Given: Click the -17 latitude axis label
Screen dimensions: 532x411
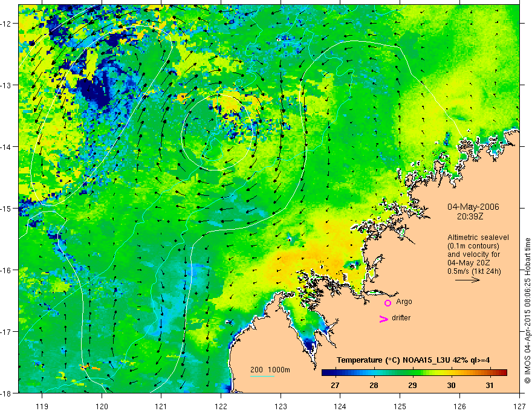Looking at the screenshot, I should 6,331.
